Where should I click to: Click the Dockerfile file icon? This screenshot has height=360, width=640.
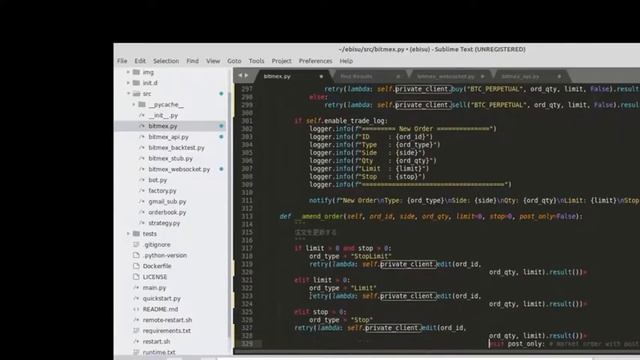tap(136, 266)
